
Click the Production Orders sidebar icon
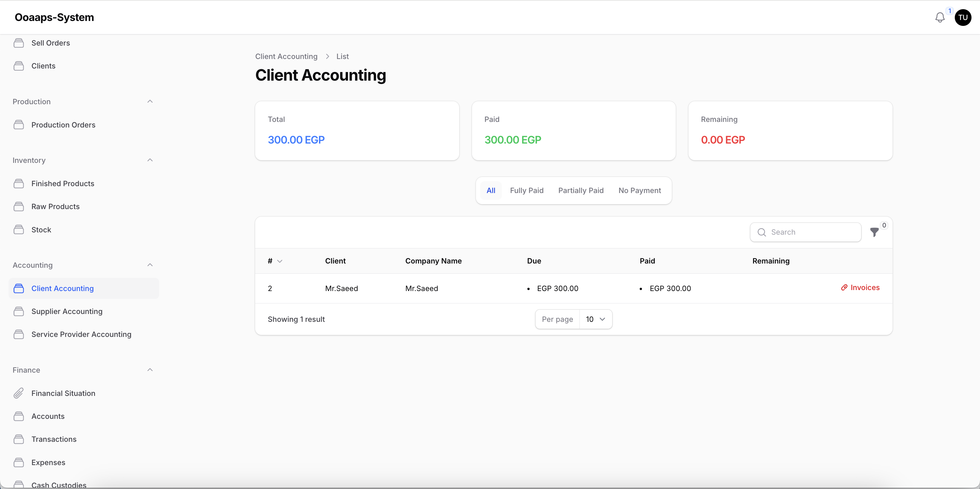tap(19, 125)
